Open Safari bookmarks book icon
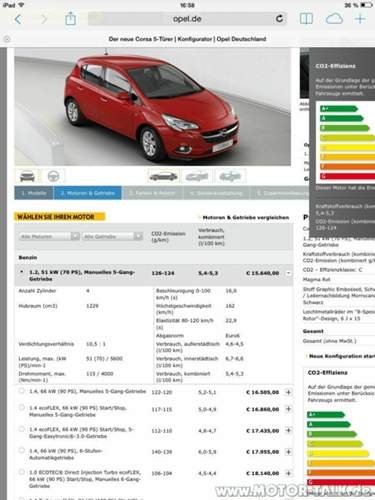The image size is (375, 500). tap(306, 19)
